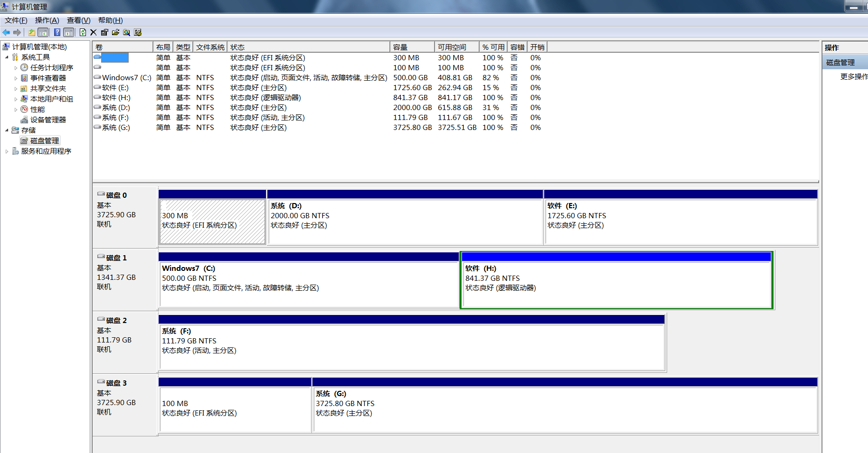868x453 pixels.
Task: Toggle the show/hide console tree button
Action: (43, 32)
